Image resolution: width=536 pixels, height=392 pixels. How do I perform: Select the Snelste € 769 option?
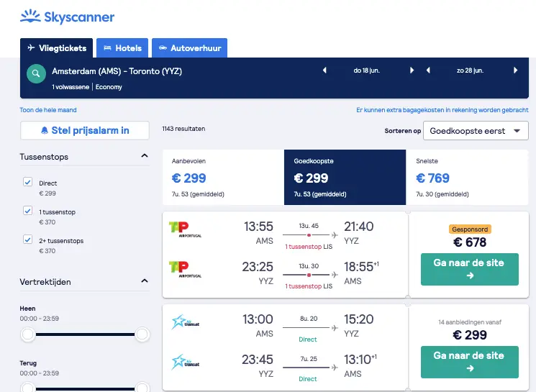(467, 178)
